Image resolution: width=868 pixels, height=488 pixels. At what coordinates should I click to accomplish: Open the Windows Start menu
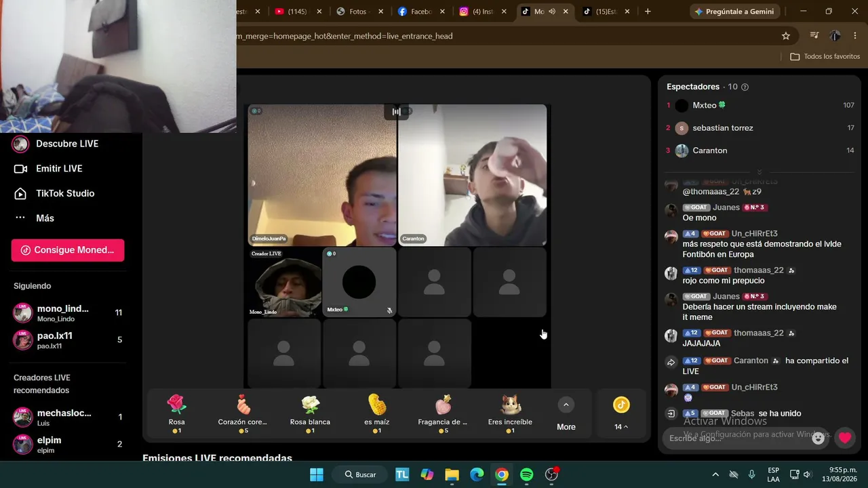click(x=317, y=474)
